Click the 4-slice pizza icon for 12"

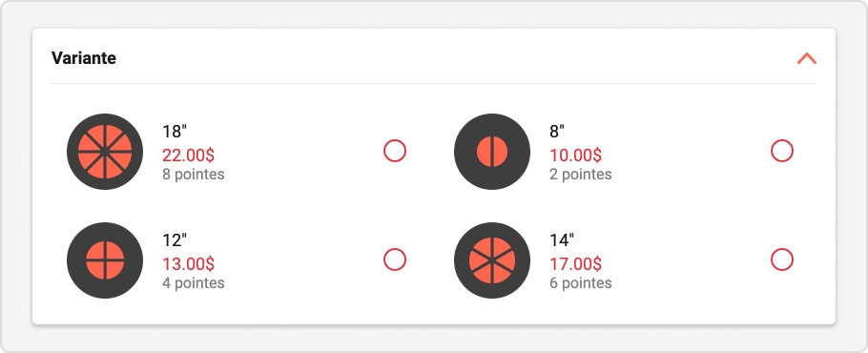105,260
